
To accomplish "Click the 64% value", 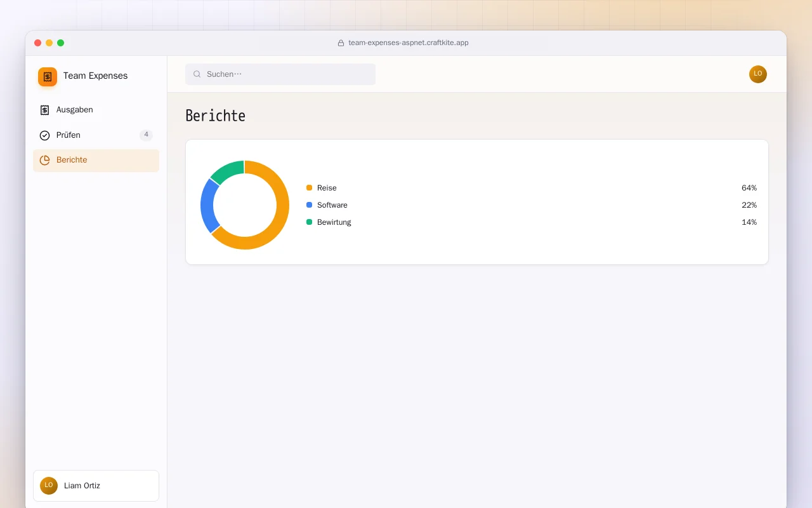I will 749,188.
